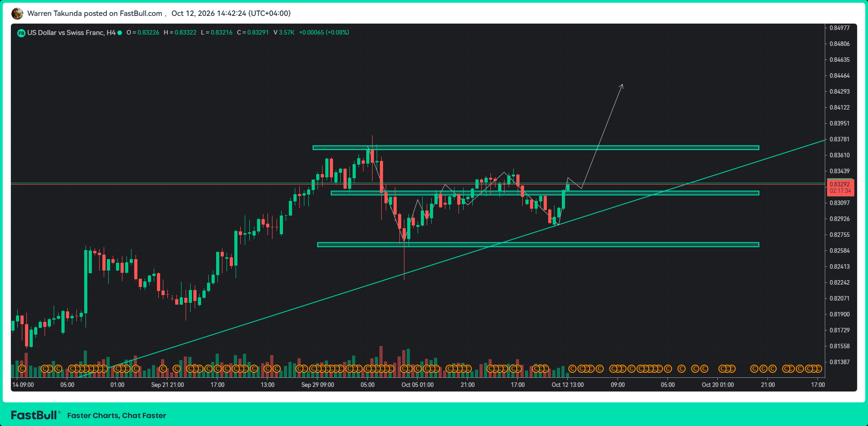Screen dimensions: 868x426
Task: Click the 0.84977 price scale label
Action: (840, 28)
